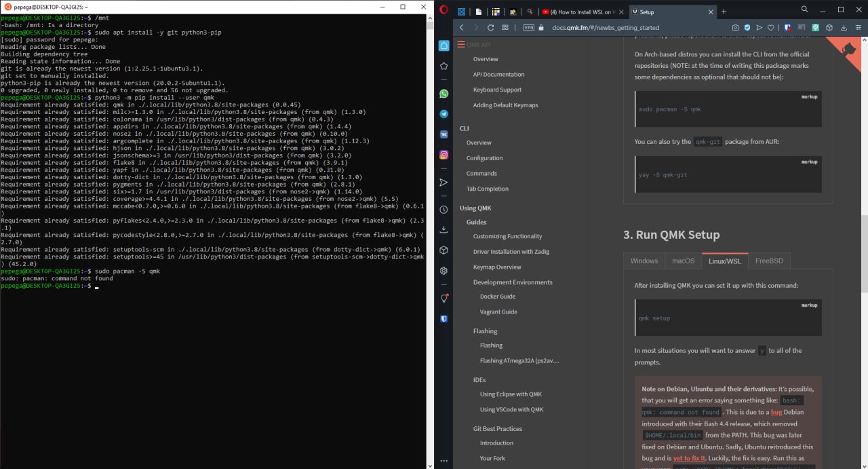This screenshot has height=469, width=868.
Task: Open My Flow arrow in sidebar
Action: [x=443, y=183]
